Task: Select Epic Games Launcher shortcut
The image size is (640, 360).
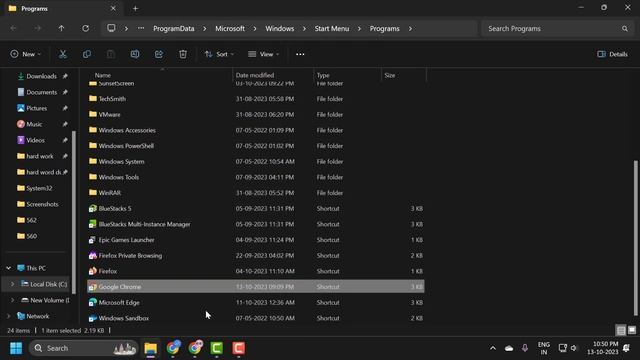Action: [x=256, y=240]
